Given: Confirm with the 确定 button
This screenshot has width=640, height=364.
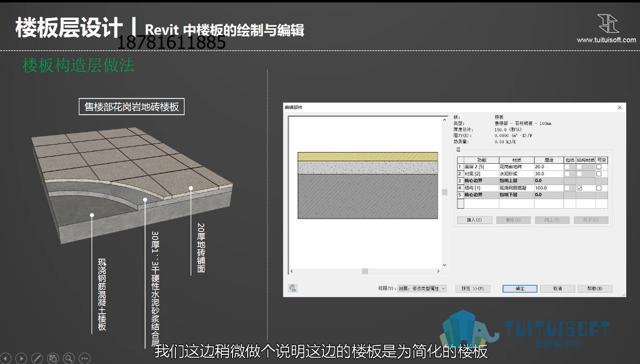Looking at the screenshot, I should point(520,289).
